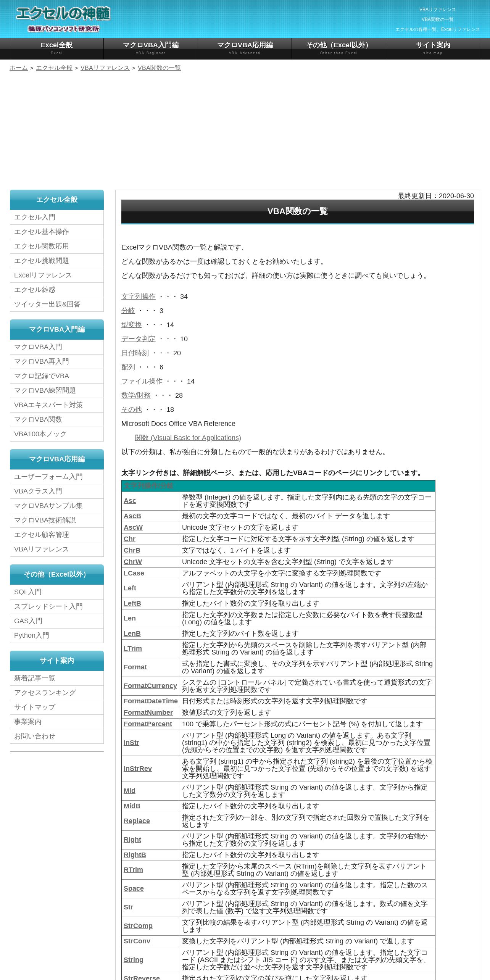Screen dimensions: 490x980
Task: Click the エクセルの神髄 site logo
Action: click(63, 19)
